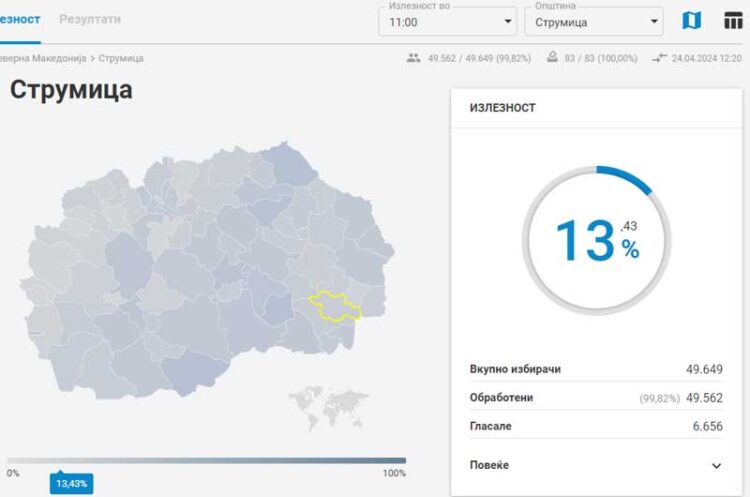
Task: Click the ИЗЛЕЗНОСТ card heading
Action: tap(503, 108)
